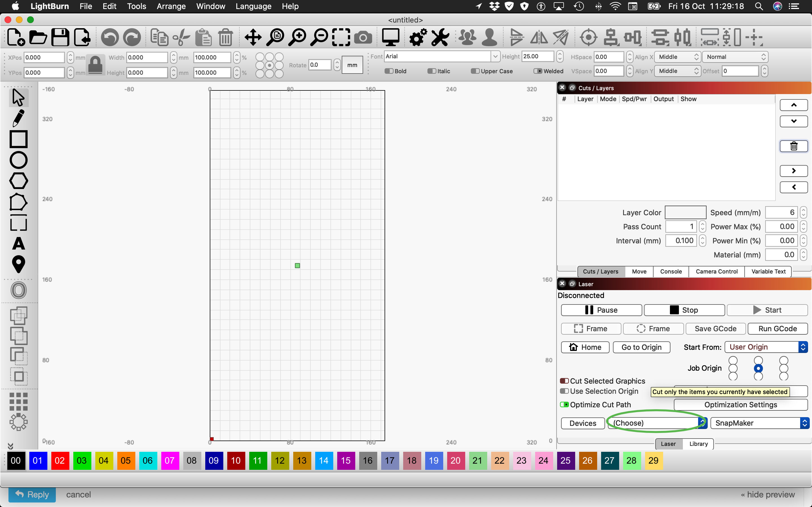Select the Polygon hexagon tool

(18, 181)
